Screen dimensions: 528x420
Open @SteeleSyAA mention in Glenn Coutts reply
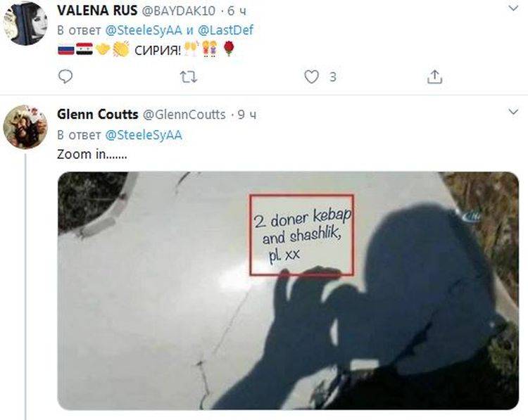pos(144,135)
